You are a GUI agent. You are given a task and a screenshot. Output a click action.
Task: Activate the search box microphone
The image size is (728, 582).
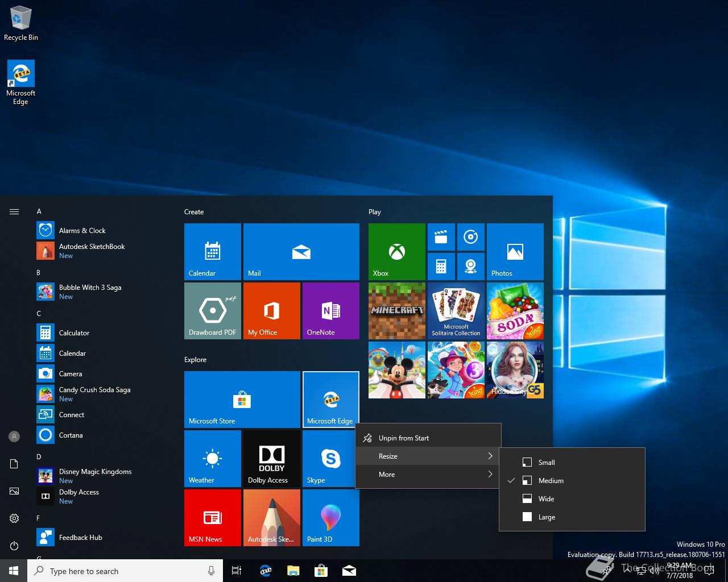(x=211, y=571)
